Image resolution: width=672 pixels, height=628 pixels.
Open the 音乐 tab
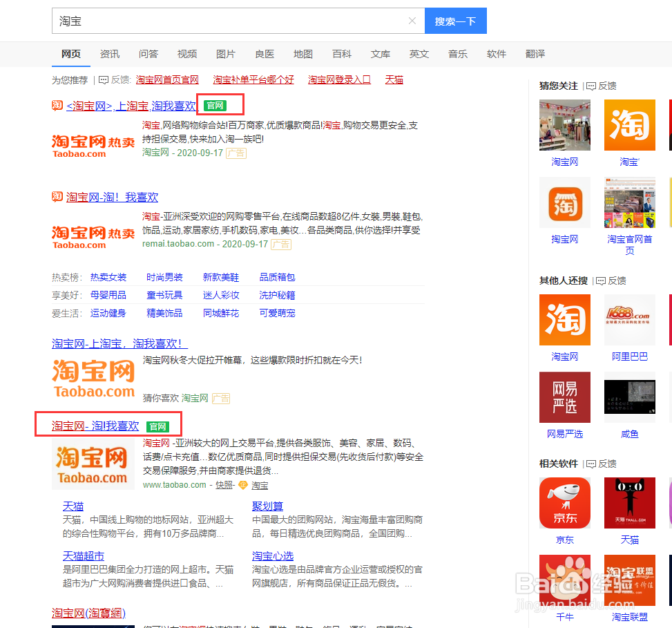458,54
